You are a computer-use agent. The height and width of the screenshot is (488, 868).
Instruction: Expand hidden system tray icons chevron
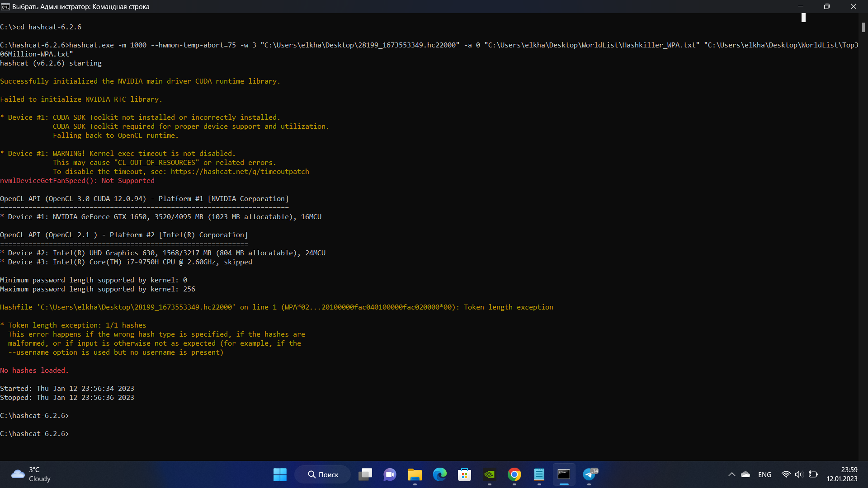[731, 474]
